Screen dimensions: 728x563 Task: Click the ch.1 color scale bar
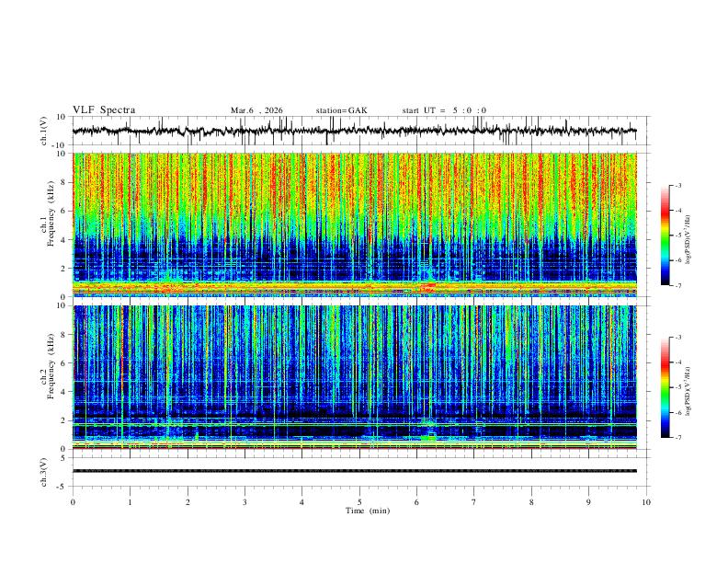tap(665, 236)
